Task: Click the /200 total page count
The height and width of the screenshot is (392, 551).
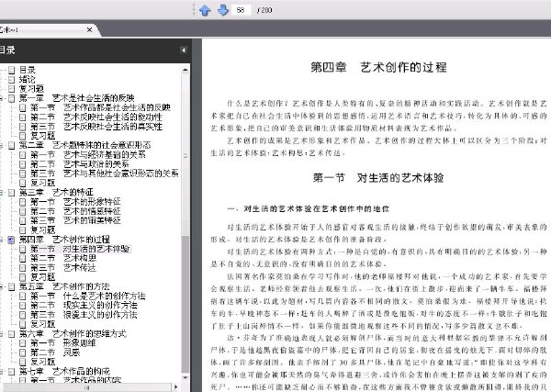Action: 264,10
